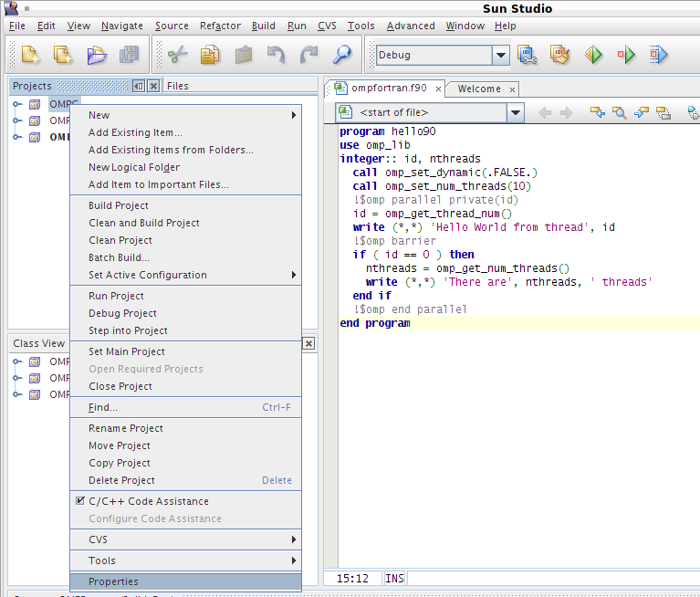Click the Undo arrow icon
700x597 pixels.
coord(276,55)
